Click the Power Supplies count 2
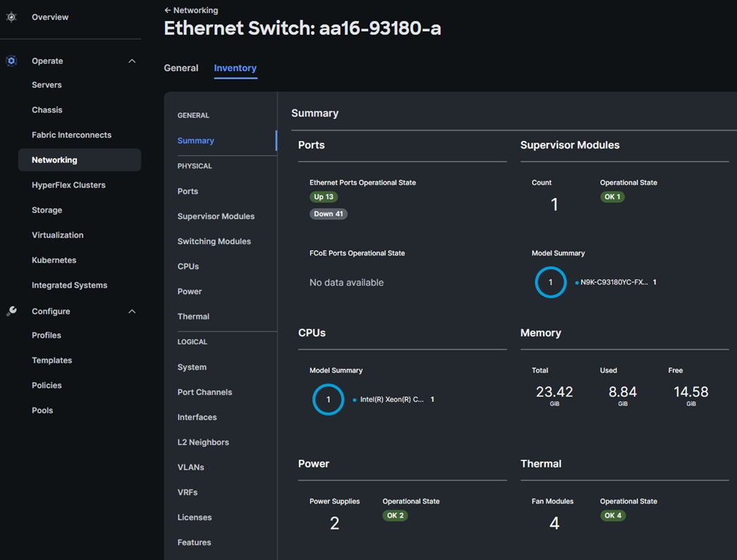Image resolution: width=737 pixels, height=560 pixels. tap(334, 523)
